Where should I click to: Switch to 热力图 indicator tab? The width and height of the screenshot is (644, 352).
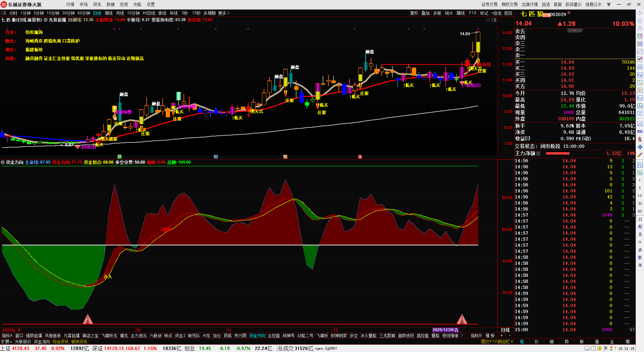coord(240,336)
